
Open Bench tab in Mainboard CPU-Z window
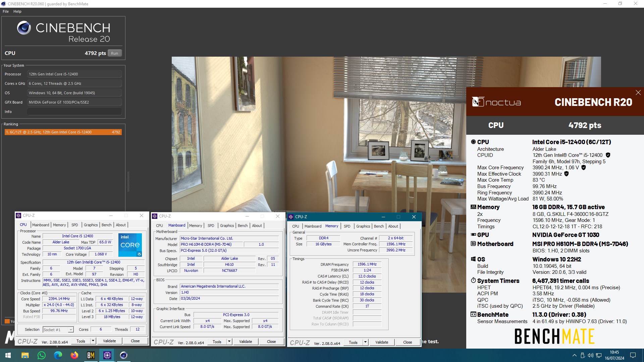pos(243,226)
